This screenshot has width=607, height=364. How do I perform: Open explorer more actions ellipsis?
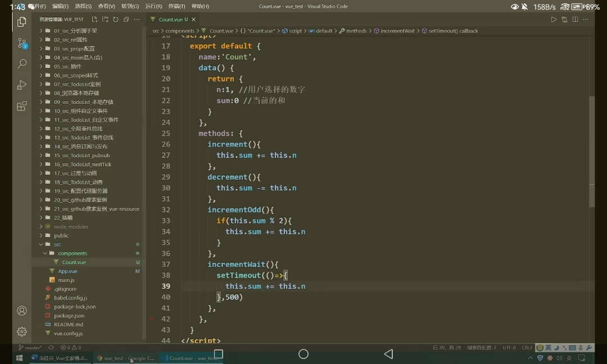(x=137, y=19)
